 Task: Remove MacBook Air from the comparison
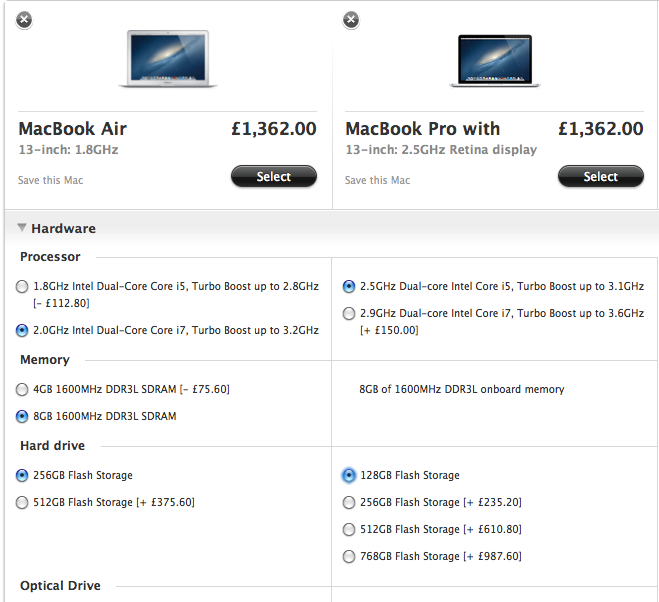click(24, 20)
